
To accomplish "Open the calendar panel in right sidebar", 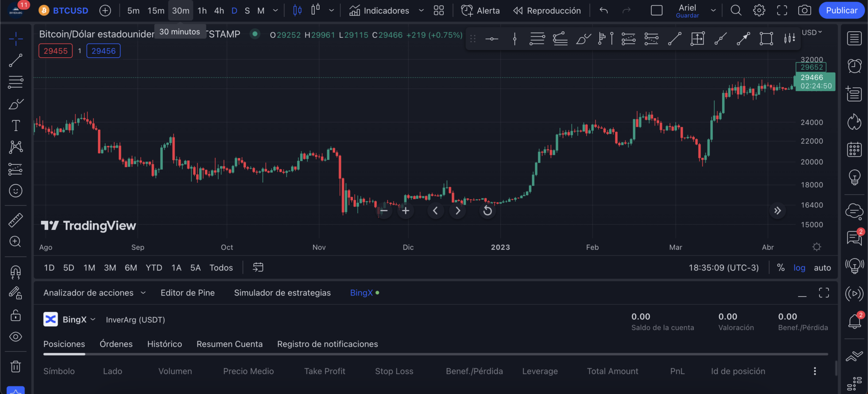I will click(854, 149).
